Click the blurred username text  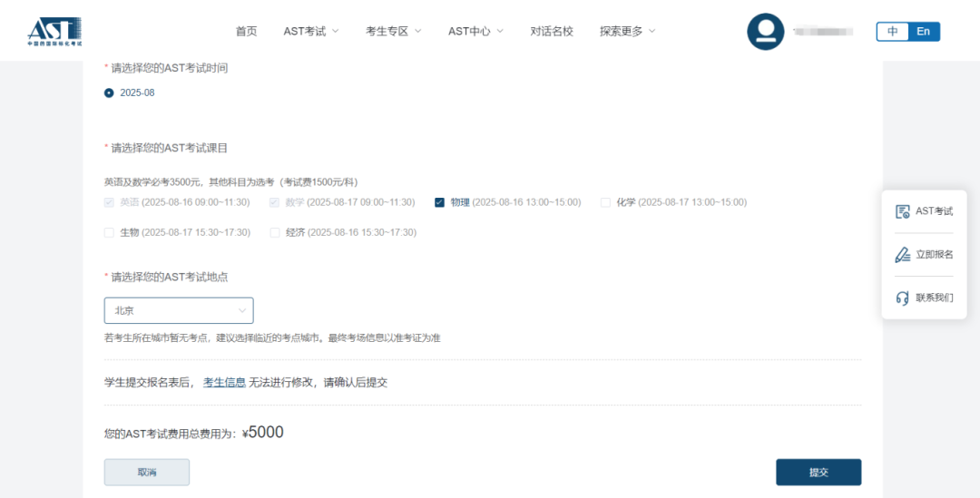[x=823, y=31]
